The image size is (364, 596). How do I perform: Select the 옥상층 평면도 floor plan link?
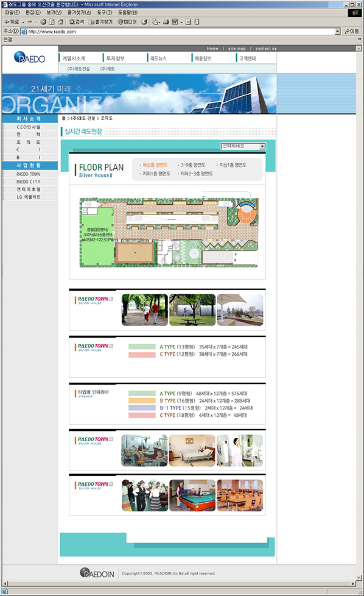pyautogui.click(x=155, y=165)
